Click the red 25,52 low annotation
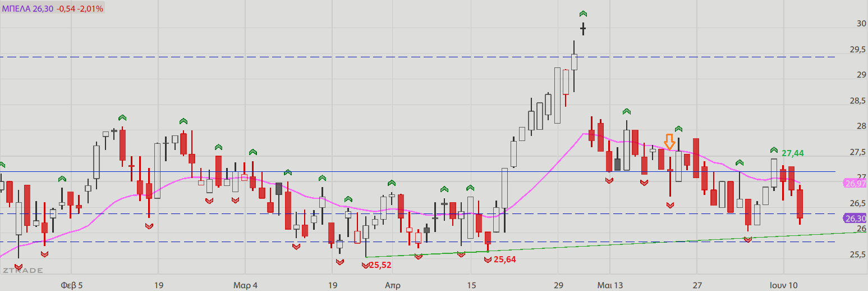The image size is (868, 291). (380, 265)
